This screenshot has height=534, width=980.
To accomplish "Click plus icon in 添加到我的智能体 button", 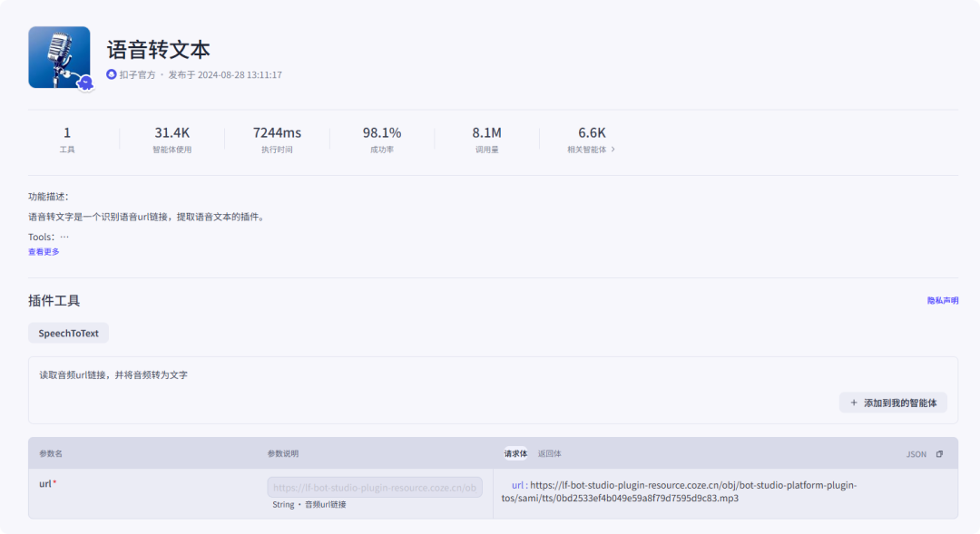I will tap(854, 403).
